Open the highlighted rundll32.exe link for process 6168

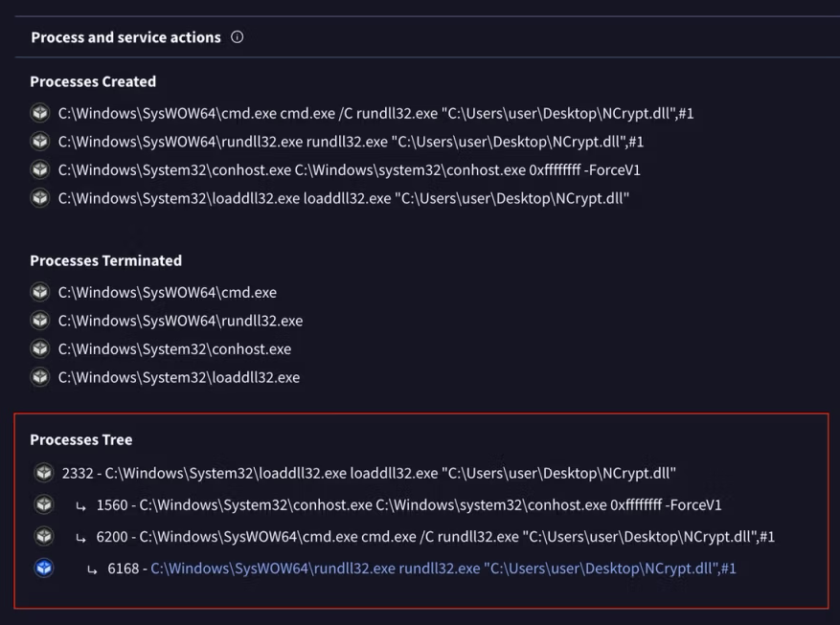coord(443,569)
